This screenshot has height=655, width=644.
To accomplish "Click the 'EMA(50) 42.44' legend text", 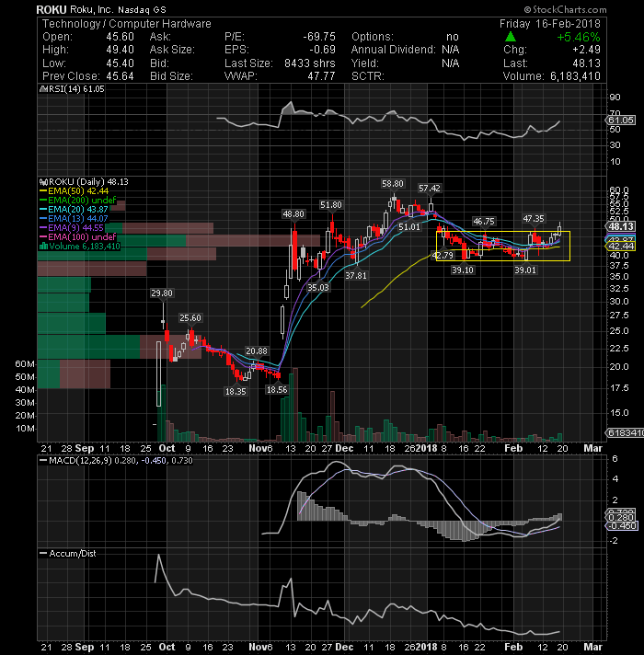I will pyautogui.click(x=78, y=191).
